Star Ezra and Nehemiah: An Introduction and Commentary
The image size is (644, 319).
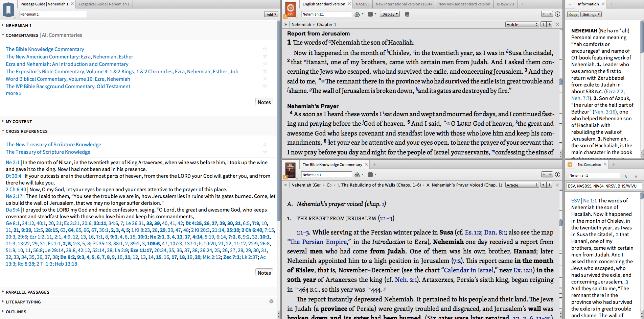(265, 64)
